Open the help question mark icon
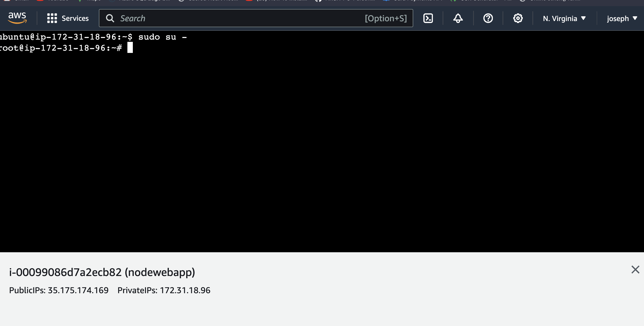The image size is (644, 326). [488, 18]
